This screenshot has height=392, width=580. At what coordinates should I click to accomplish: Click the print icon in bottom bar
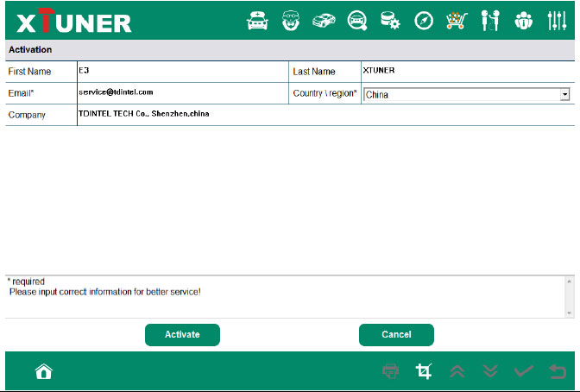point(391,371)
